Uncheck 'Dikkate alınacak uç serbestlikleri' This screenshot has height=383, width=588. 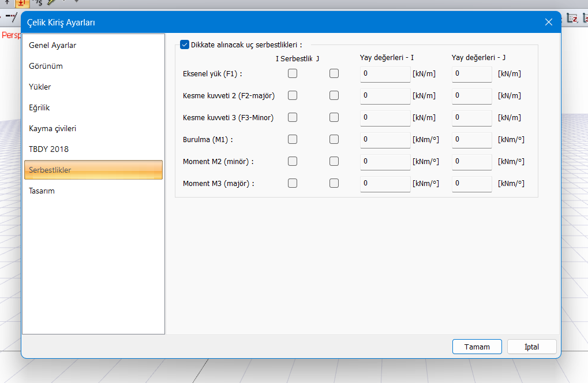click(x=185, y=44)
